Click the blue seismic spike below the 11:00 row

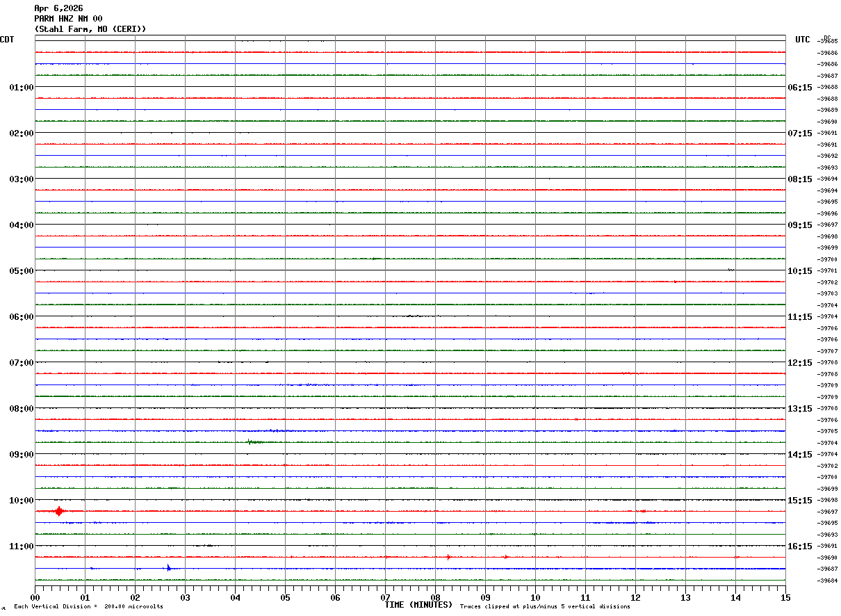click(x=168, y=568)
